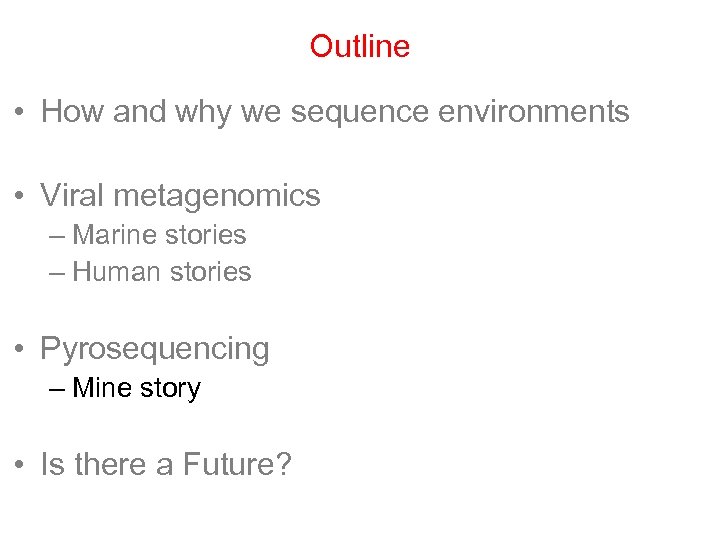The height and width of the screenshot is (540, 720).
Task: Click the "Mine story" sub-item
Action: tap(137, 388)
